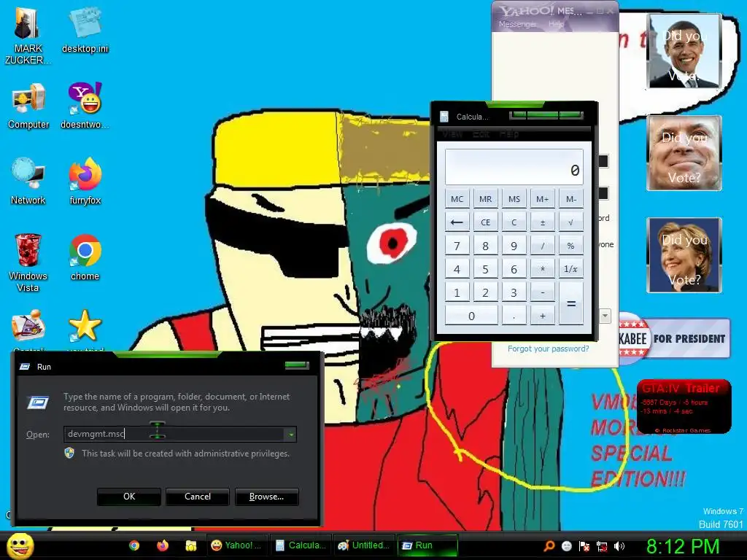Launch the furryfox desktop shortcut

85,182
